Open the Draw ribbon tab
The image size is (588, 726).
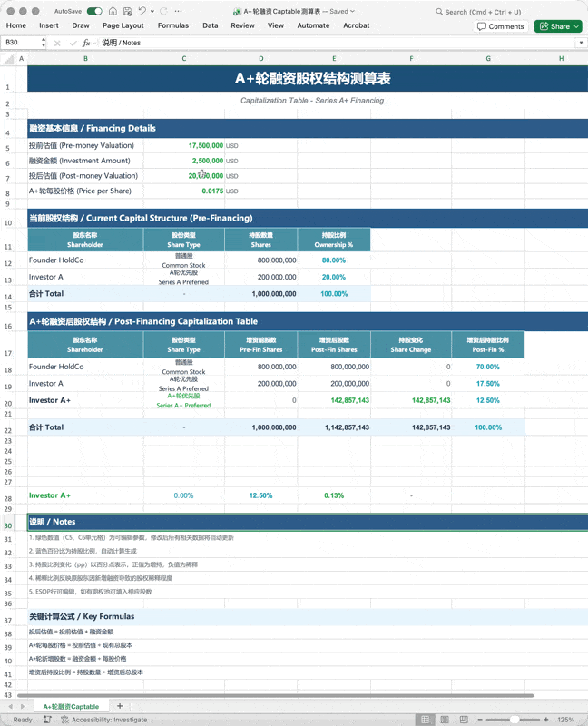pyautogui.click(x=81, y=25)
